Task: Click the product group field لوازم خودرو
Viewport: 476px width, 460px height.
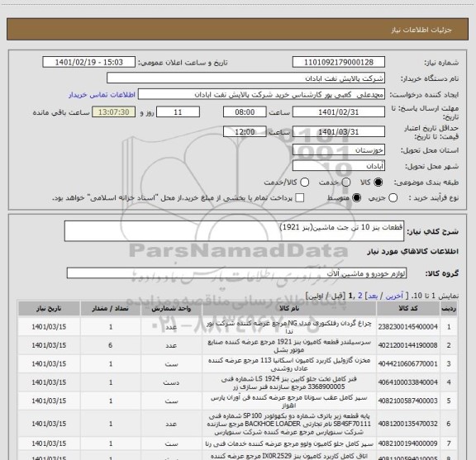Action: [236, 273]
